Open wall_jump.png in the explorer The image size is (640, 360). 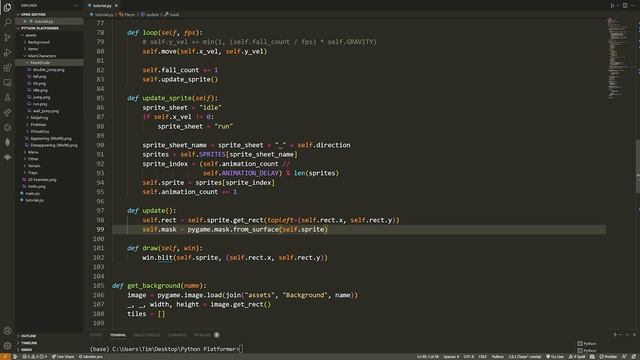pos(49,111)
